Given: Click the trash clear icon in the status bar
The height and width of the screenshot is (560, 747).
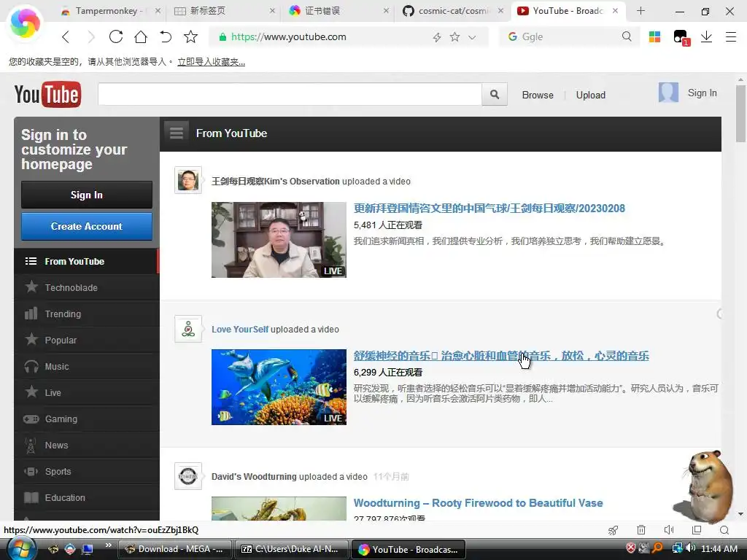Looking at the screenshot, I should point(641,530).
